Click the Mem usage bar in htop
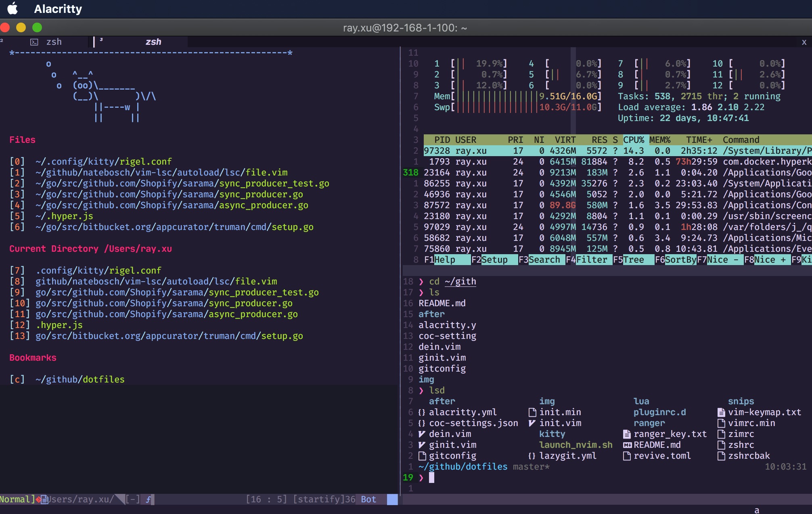Screen dimensions: 812x514 pyautogui.click(x=497, y=96)
